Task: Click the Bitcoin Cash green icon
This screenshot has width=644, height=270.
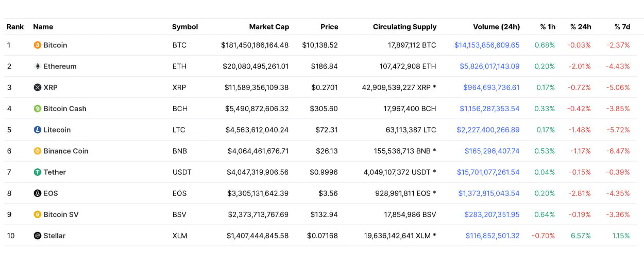Action: click(x=37, y=109)
